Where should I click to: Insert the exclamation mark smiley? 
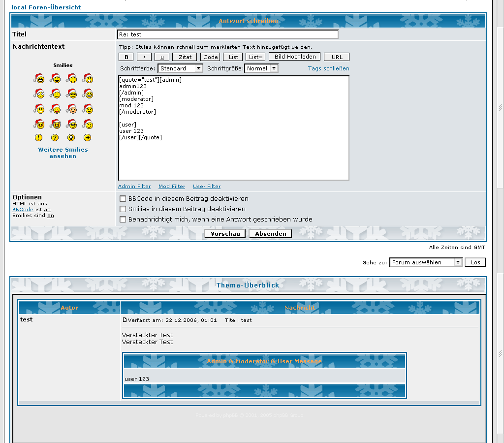(x=39, y=138)
